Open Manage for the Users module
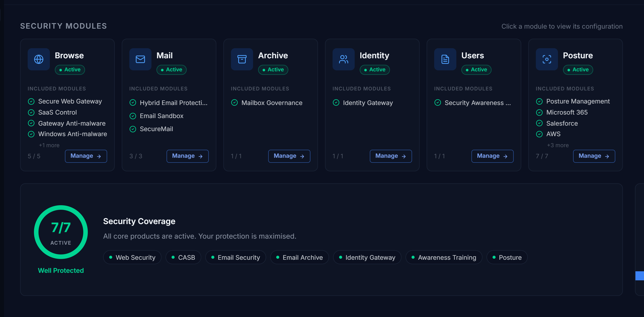This screenshot has width=644, height=317. (493, 156)
